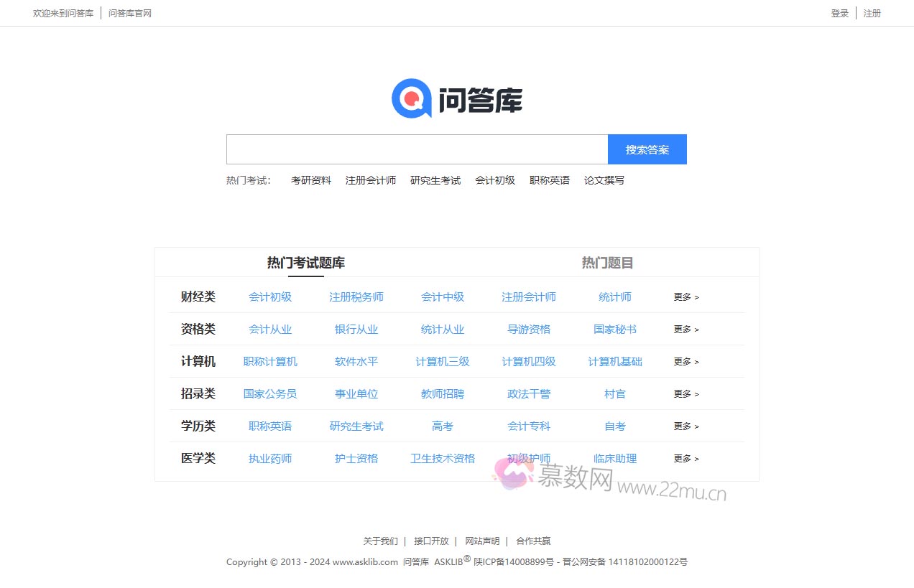Screen dimensions: 914x588
Task: Click the 注册 registration link
Action: coord(872,13)
